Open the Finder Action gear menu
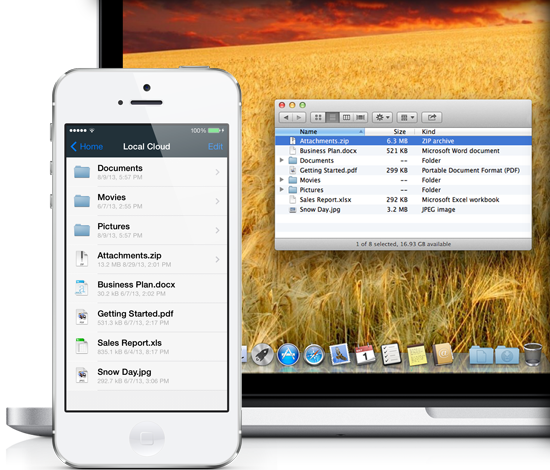The width and height of the screenshot is (550, 470). coord(382,118)
